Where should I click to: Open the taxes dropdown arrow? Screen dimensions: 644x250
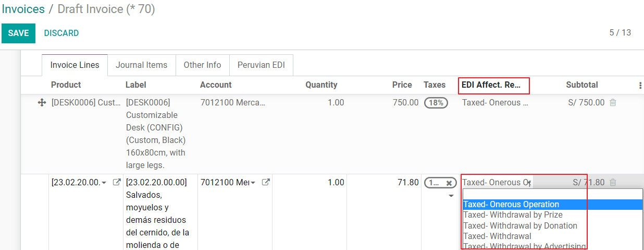point(451,196)
